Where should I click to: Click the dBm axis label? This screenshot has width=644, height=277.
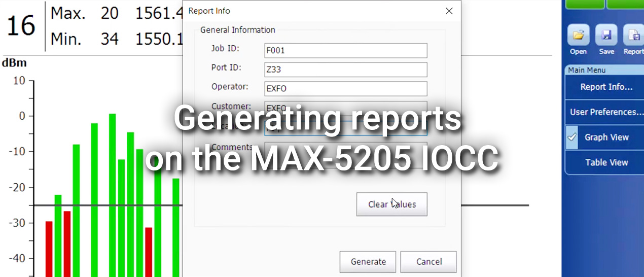click(x=14, y=63)
